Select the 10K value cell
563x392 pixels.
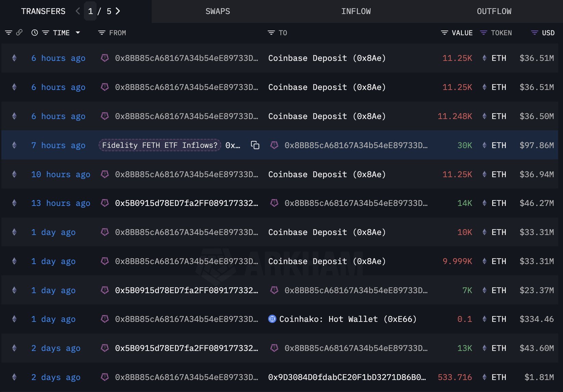point(465,232)
